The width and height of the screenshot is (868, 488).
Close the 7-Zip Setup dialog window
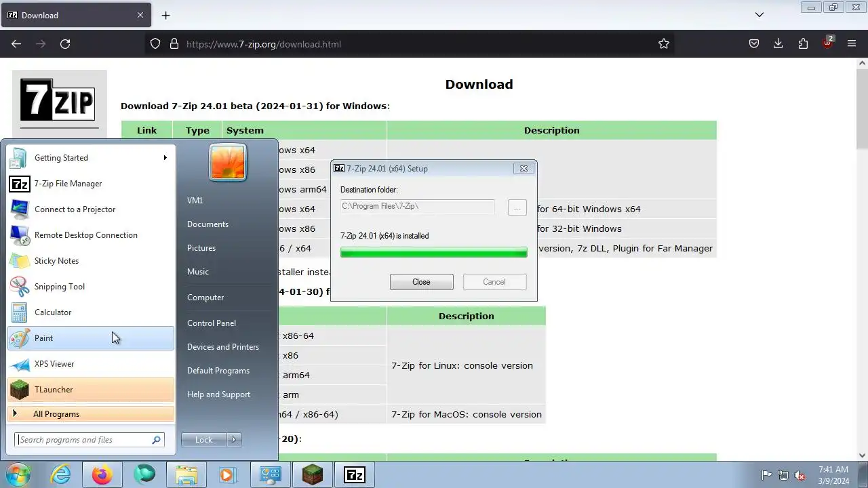(x=524, y=169)
